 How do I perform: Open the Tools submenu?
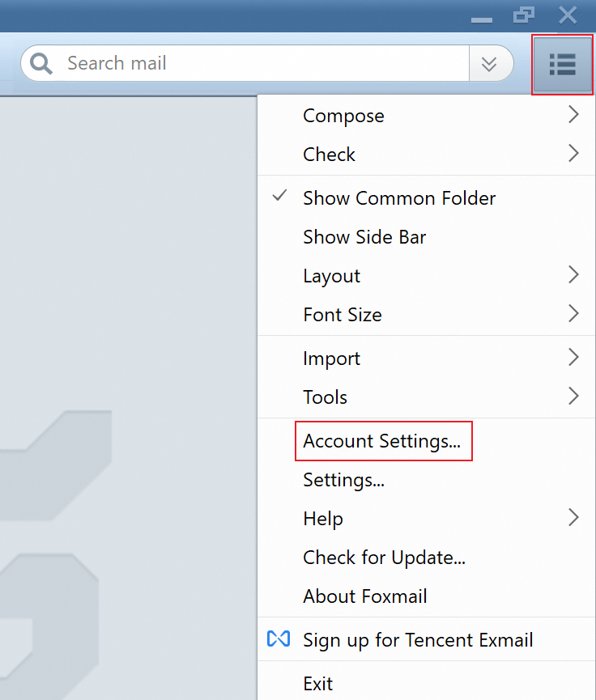tap(325, 397)
